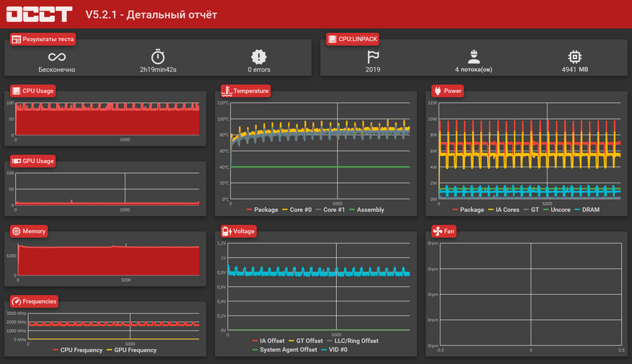Click the Fan panel label icon
Image resolution: width=632 pixels, height=364 pixels.
437,231
